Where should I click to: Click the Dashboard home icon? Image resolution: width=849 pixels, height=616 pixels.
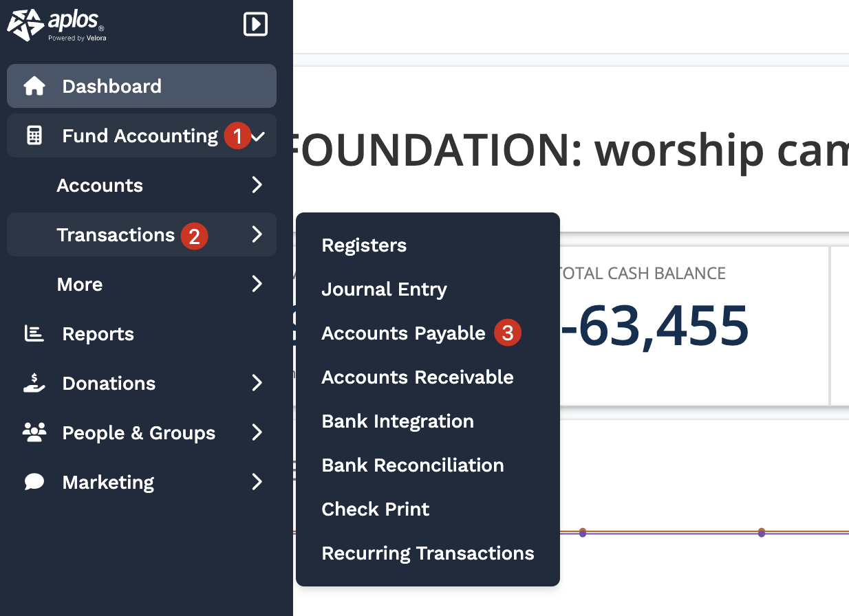tap(34, 87)
